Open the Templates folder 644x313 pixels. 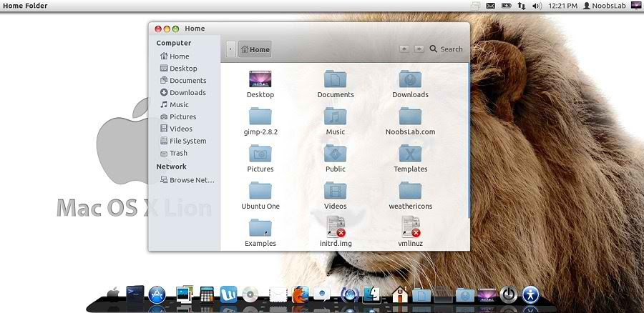coord(410,154)
